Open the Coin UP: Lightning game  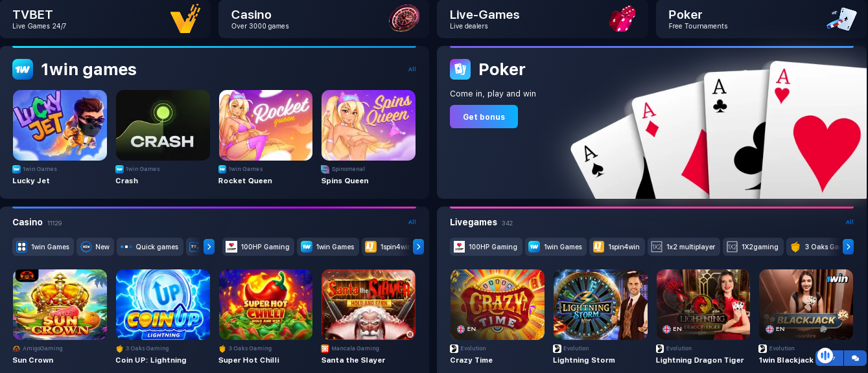pyautogui.click(x=163, y=304)
